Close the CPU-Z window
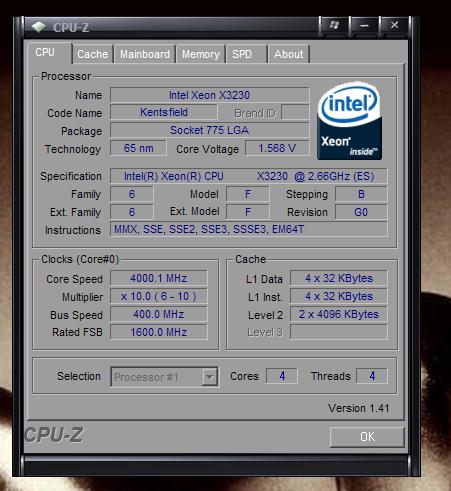This screenshot has width=451, height=491. pos(394,25)
